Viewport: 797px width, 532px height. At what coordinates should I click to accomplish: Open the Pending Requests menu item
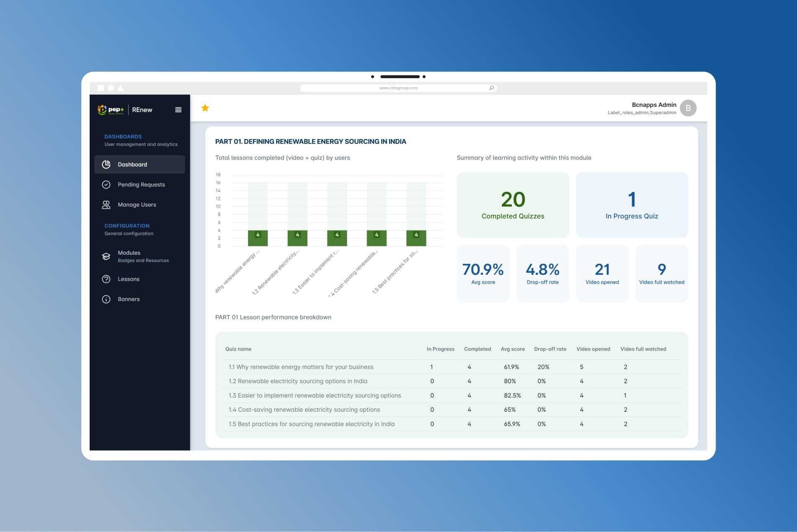[141, 185]
